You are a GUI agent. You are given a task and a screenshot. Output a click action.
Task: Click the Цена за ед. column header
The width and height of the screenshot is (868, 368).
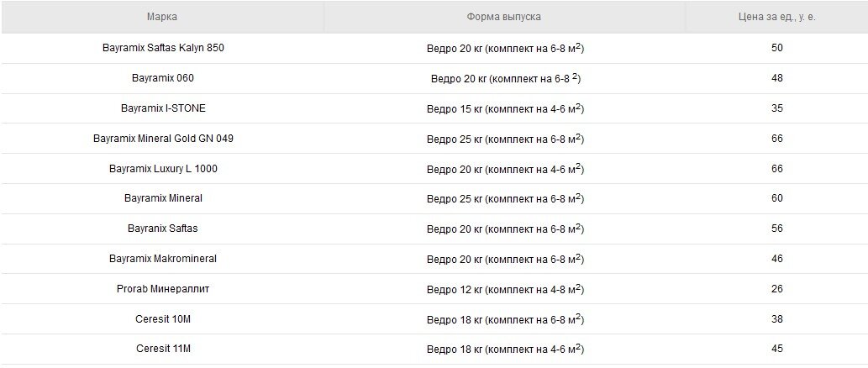777,17
